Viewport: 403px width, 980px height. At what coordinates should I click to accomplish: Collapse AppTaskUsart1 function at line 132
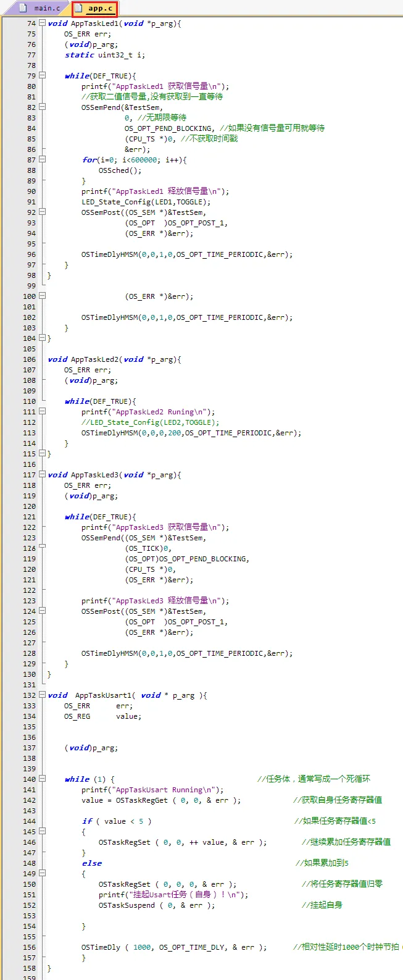42,695
